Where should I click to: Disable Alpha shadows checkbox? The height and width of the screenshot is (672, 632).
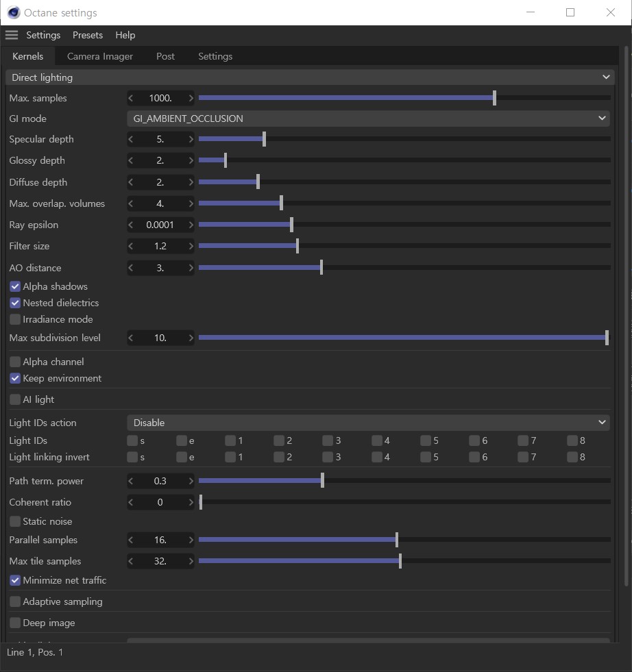coord(15,286)
